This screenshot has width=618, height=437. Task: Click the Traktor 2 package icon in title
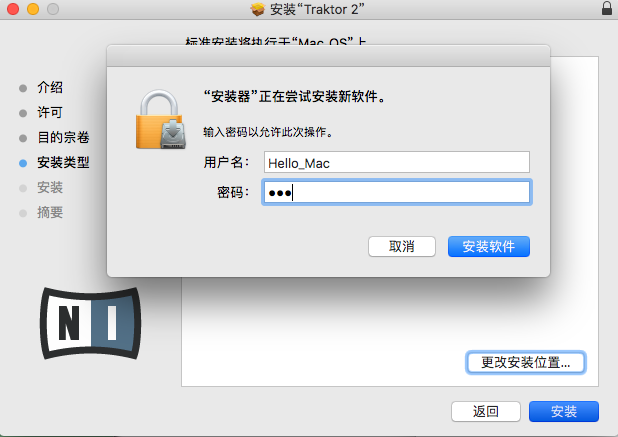(258, 9)
